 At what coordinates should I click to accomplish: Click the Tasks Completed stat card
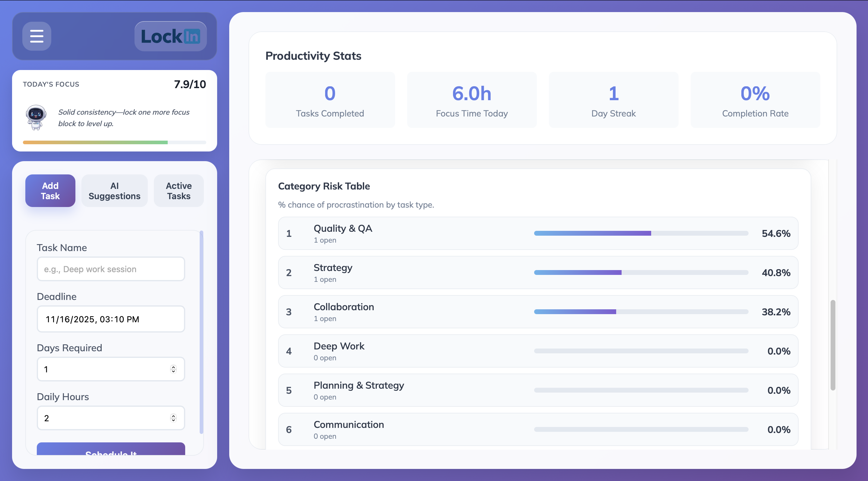330,100
